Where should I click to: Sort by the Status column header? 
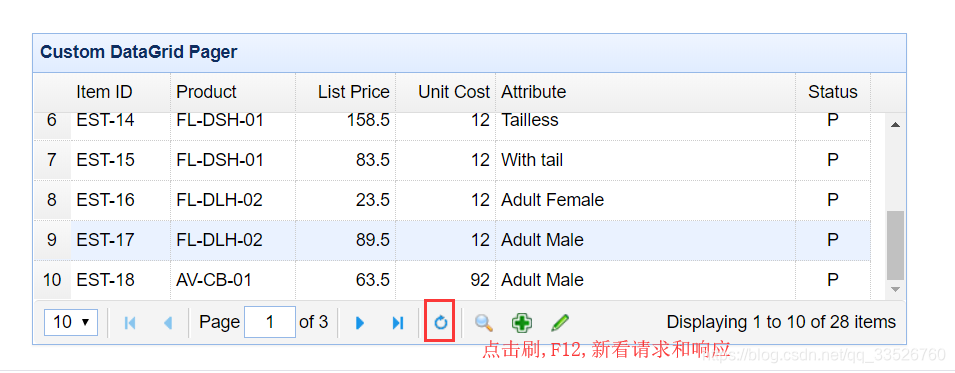point(833,92)
